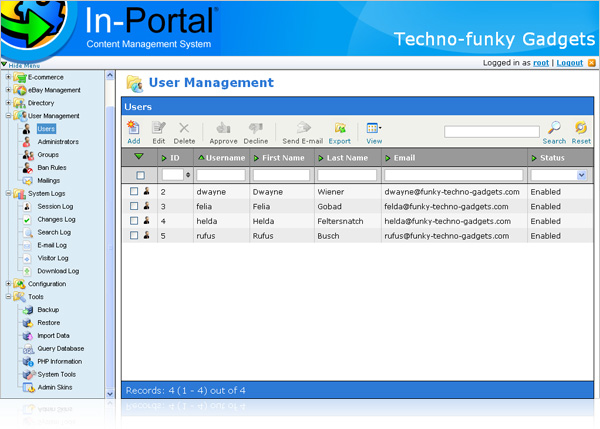Open Ban Rules in the sidebar
This screenshot has height=429, width=600.
coord(52,168)
